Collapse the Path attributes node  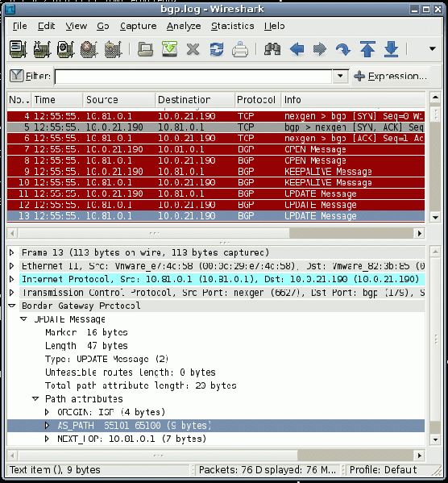pos(35,399)
